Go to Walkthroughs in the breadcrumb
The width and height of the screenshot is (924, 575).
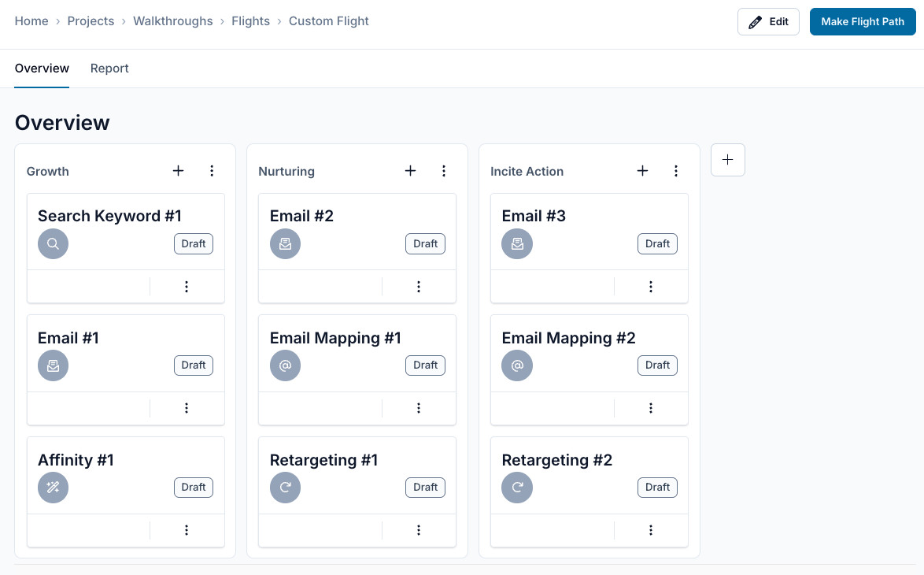pos(172,21)
